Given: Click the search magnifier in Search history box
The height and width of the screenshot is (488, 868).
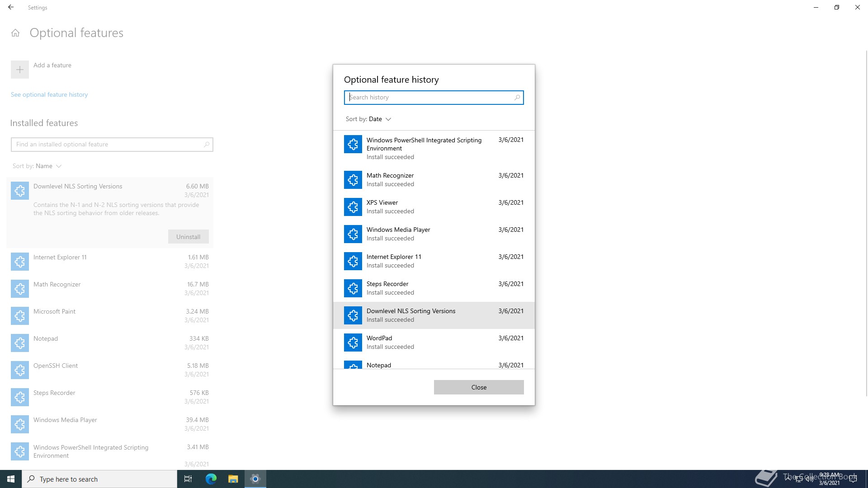Looking at the screenshot, I should (517, 97).
